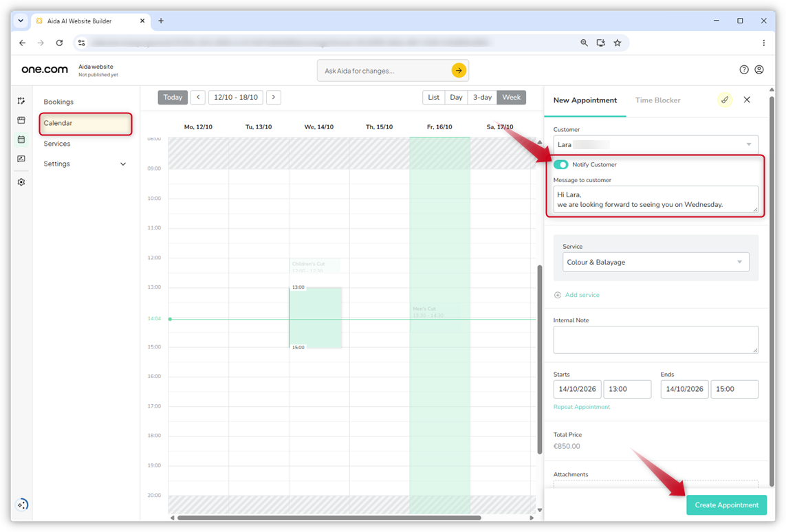Bookmark page with the star icon
Image resolution: width=786 pixels, height=532 pixels.
tap(618, 43)
